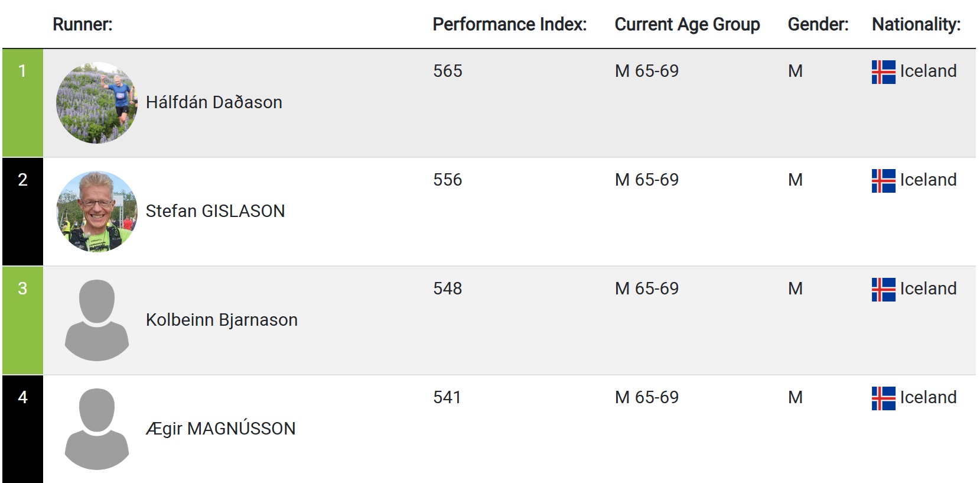This screenshot has width=980, height=483.
Task: Click Iceland flag icon for Kolbeinn Bjarnason
Action: pyautogui.click(x=883, y=290)
